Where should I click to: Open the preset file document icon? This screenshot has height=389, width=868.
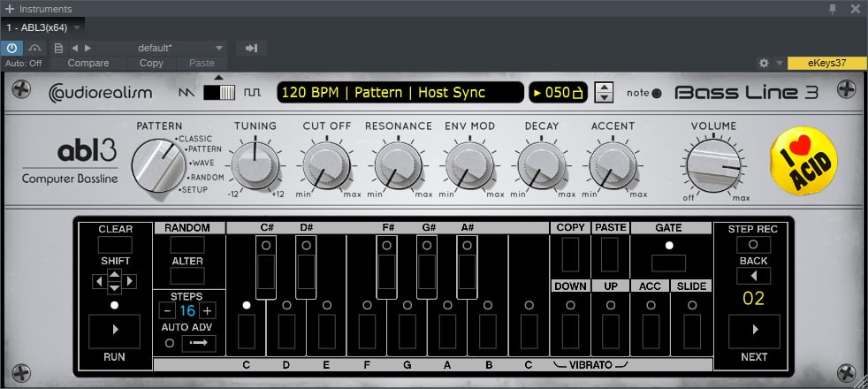coord(58,48)
